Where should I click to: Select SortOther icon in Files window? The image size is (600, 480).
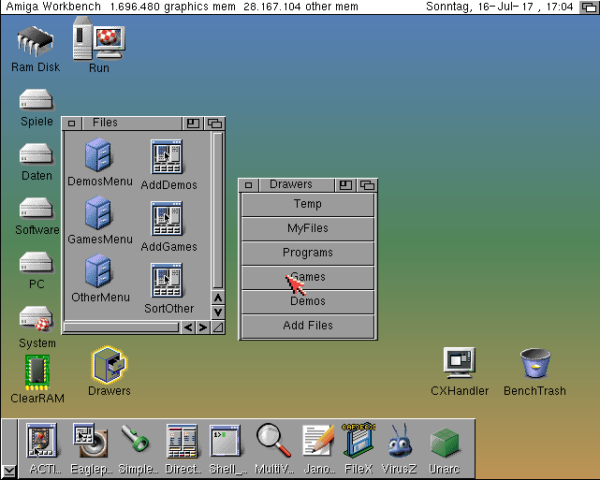[167, 280]
